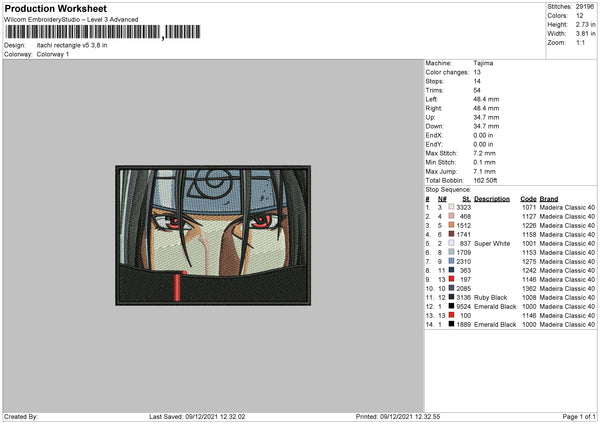This screenshot has width=600, height=424.
Task: Click the 'St.' column header
Action: [466, 199]
